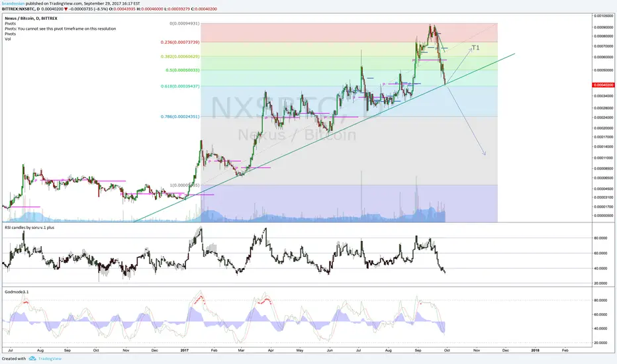
Task: Click the Apr label on the time axis
Action: click(271, 350)
